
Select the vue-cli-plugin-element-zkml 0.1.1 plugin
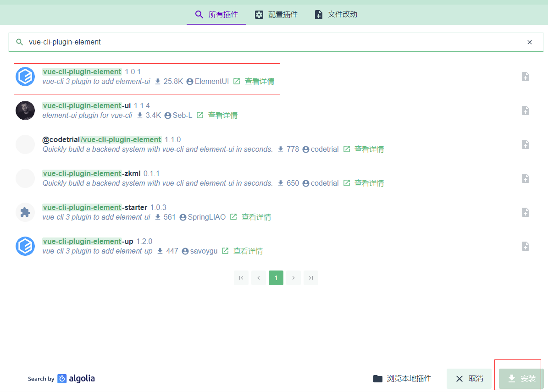point(276,178)
